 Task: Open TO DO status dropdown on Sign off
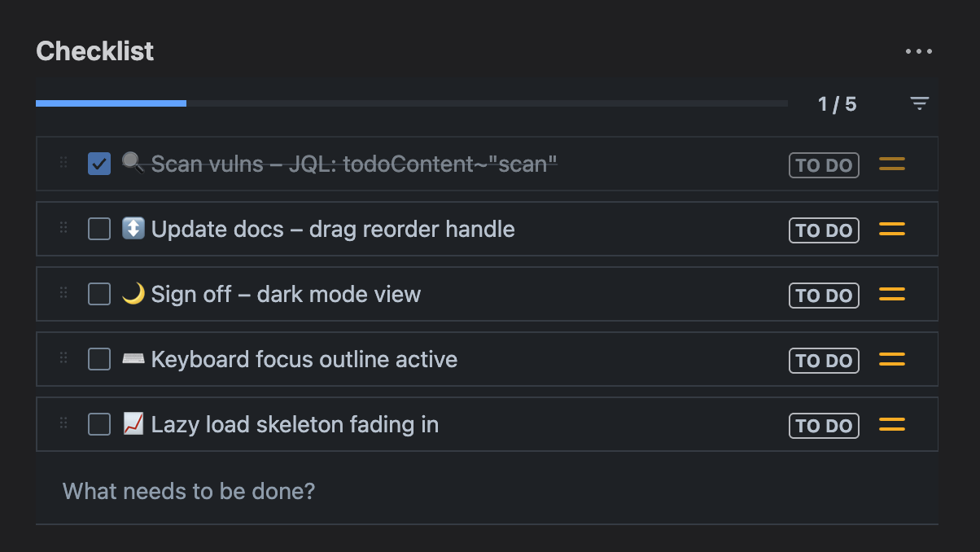pos(824,296)
